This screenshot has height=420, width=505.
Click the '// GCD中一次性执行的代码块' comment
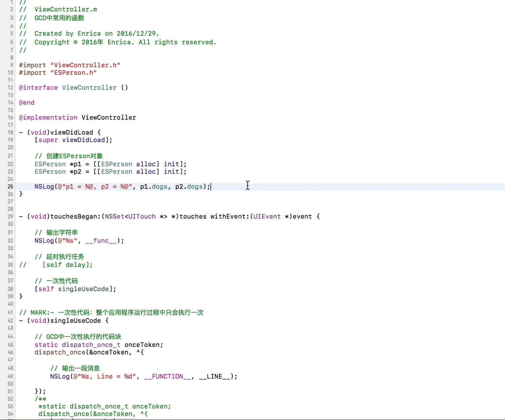pyautogui.click(x=78, y=337)
